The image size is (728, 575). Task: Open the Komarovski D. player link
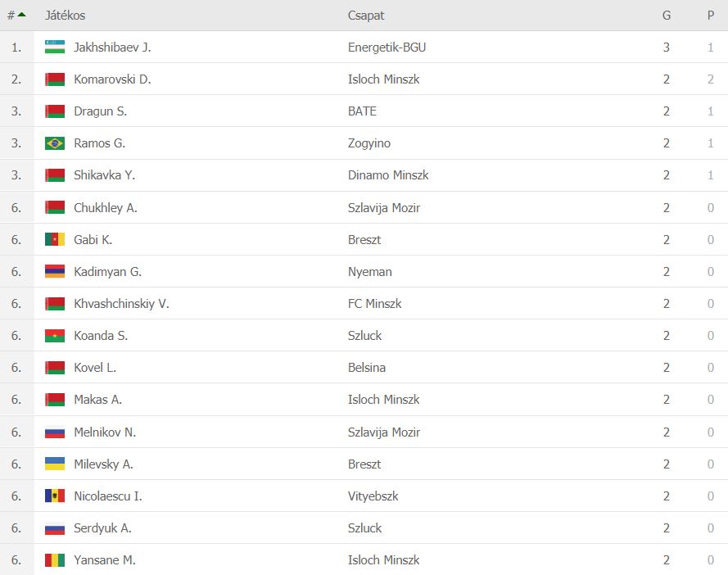click(x=112, y=79)
